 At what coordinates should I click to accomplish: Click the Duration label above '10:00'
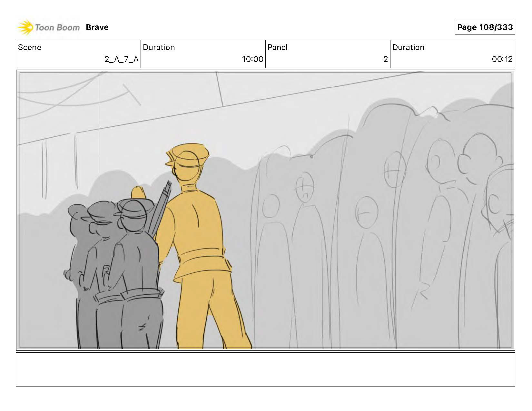pyautogui.click(x=159, y=47)
